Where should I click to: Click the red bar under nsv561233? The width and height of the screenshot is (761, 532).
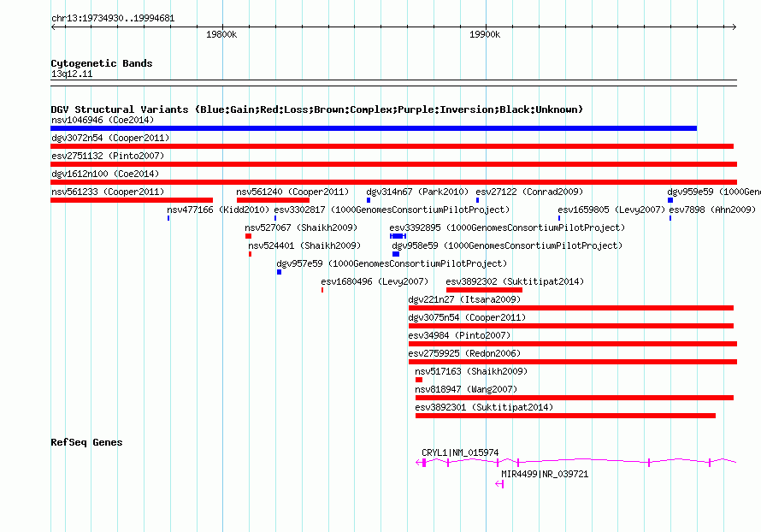coord(132,200)
